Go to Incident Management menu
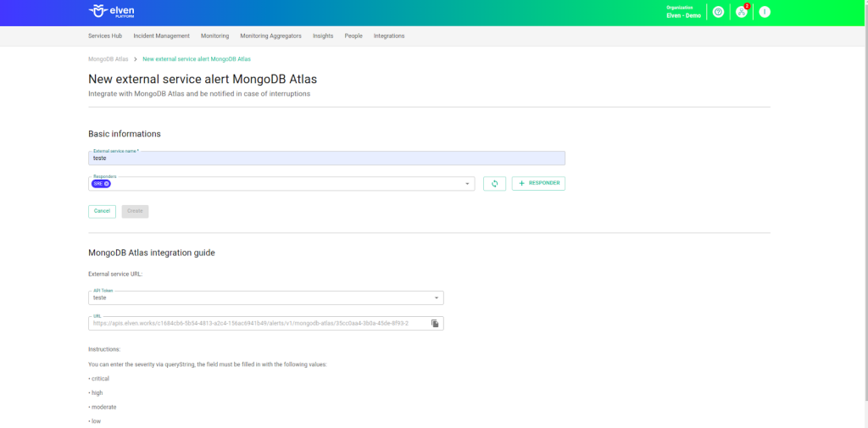The image size is (868, 428). coord(161,36)
